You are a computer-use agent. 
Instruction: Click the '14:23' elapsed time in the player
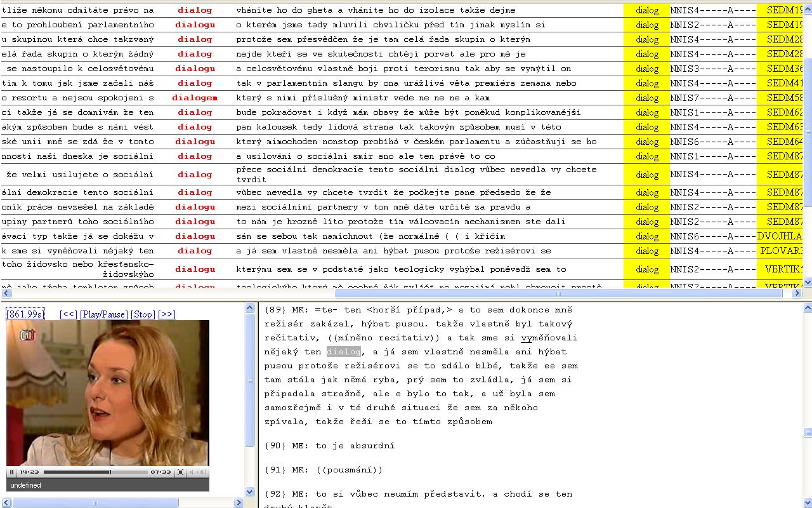coord(29,472)
